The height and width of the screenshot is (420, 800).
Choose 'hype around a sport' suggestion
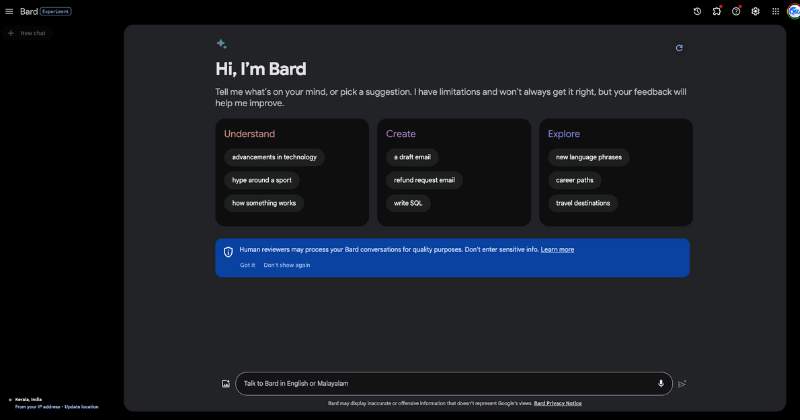point(262,180)
